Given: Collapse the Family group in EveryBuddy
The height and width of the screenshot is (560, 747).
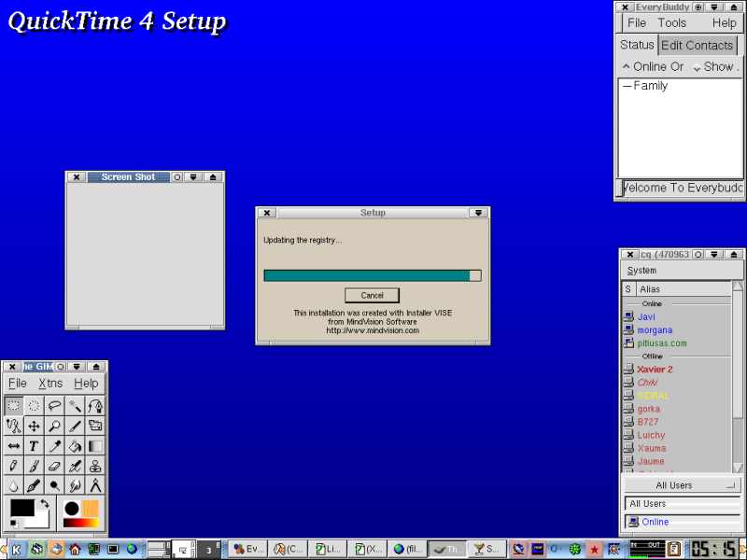Looking at the screenshot, I should point(627,86).
